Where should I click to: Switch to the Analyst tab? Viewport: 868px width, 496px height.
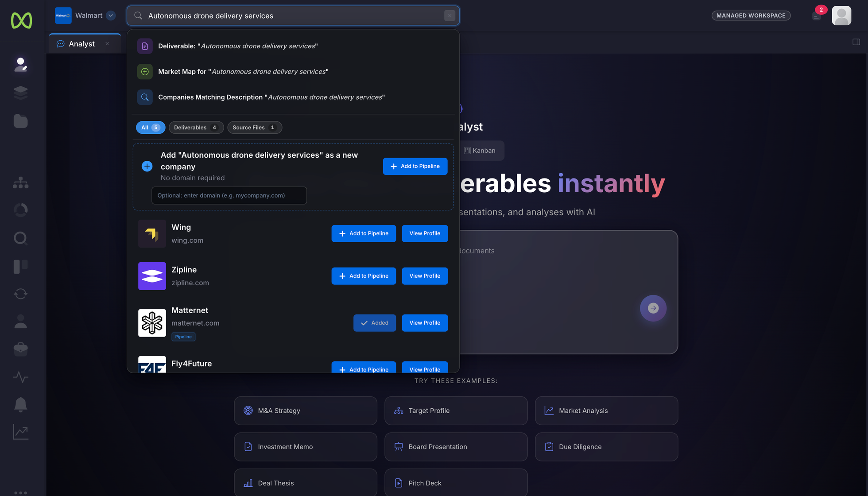click(81, 44)
